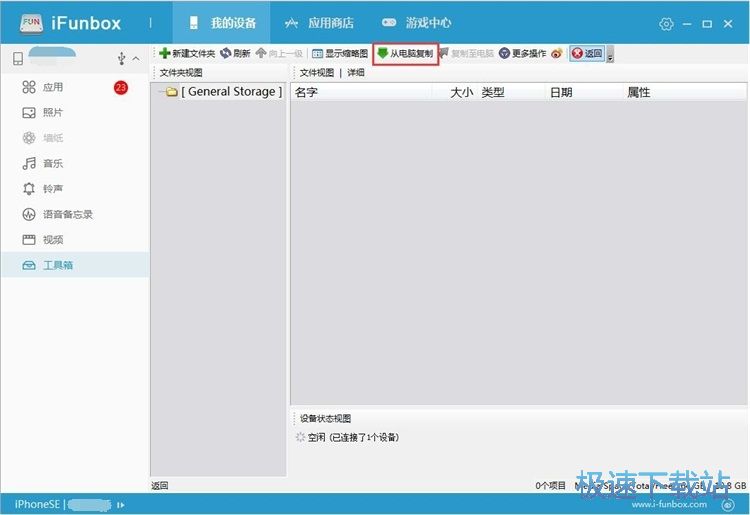The height and width of the screenshot is (515, 750).
Task: Click the red 23 apps badge
Action: click(x=121, y=88)
